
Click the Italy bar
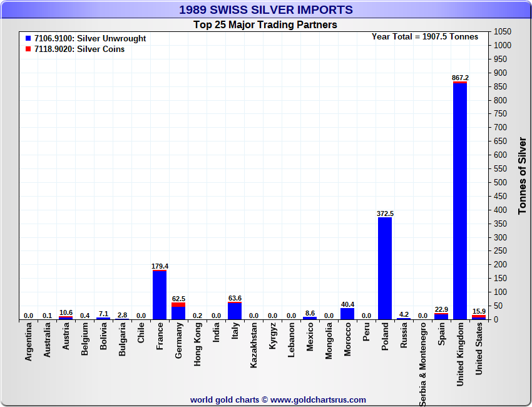(235, 311)
